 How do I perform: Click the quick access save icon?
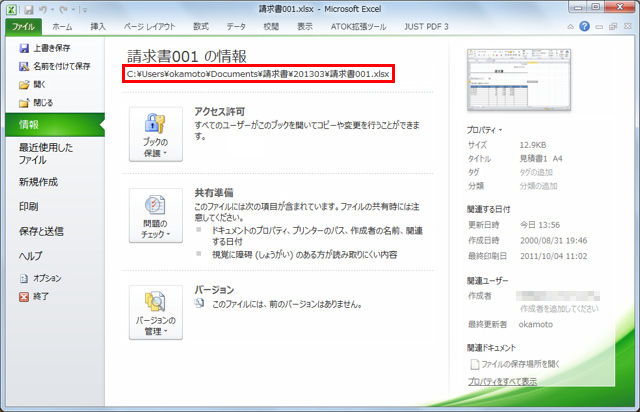point(29,10)
